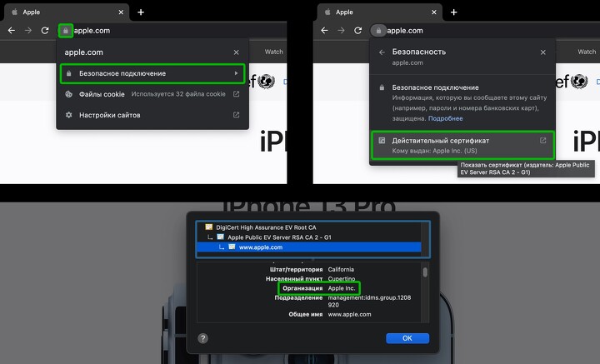Open external link icon for Настройки сайтов
This screenshot has width=600, height=364.
point(236,115)
